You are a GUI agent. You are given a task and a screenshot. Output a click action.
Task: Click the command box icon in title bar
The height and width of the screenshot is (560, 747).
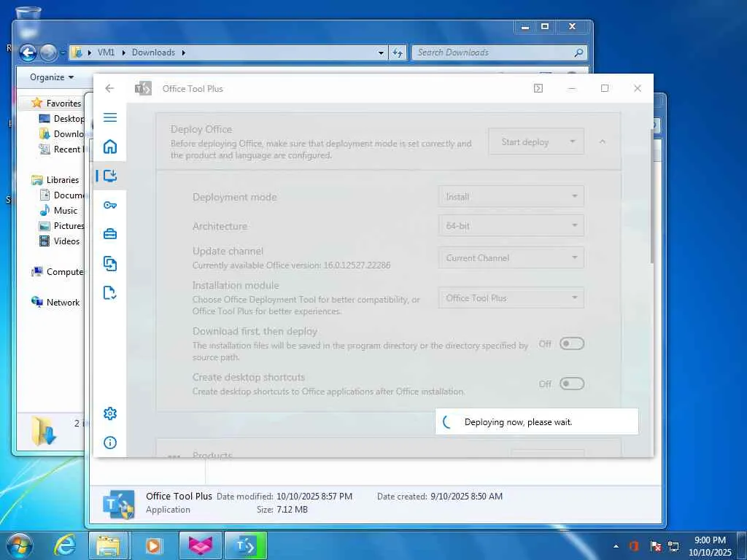click(538, 88)
